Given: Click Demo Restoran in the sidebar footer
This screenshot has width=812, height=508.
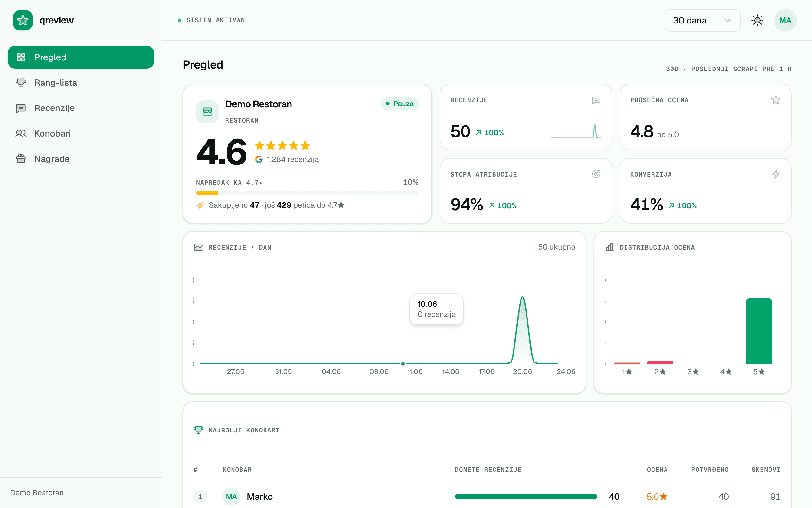Looking at the screenshot, I should coord(37,492).
